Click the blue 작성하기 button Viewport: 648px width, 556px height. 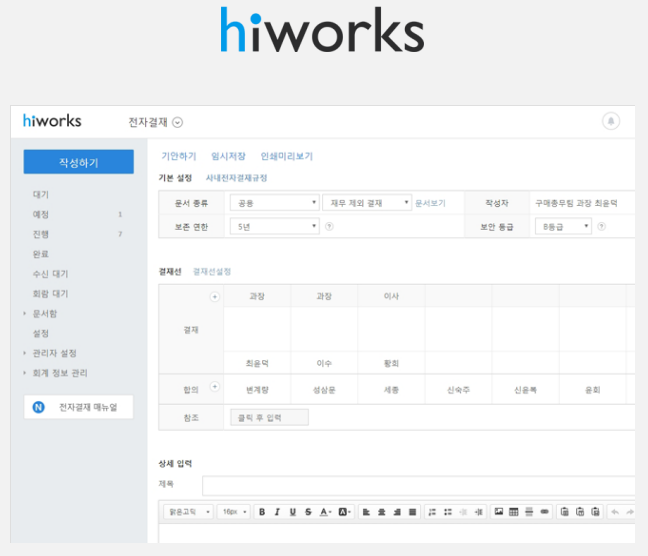coord(79,162)
